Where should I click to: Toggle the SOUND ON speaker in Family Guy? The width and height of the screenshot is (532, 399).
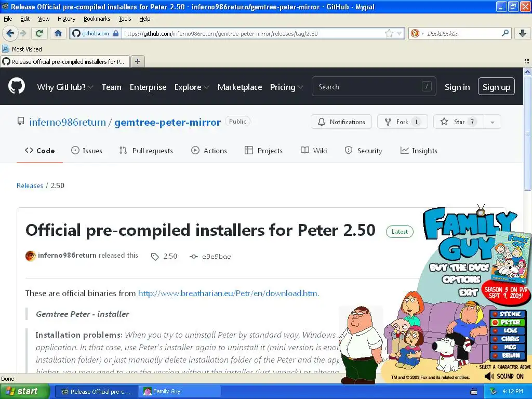(489, 376)
